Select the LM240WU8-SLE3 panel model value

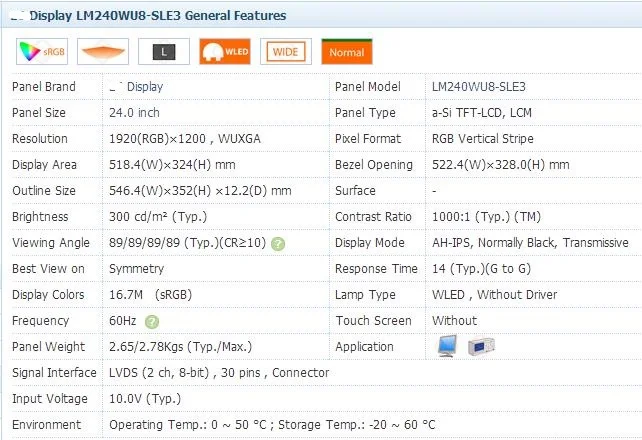[x=479, y=87]
